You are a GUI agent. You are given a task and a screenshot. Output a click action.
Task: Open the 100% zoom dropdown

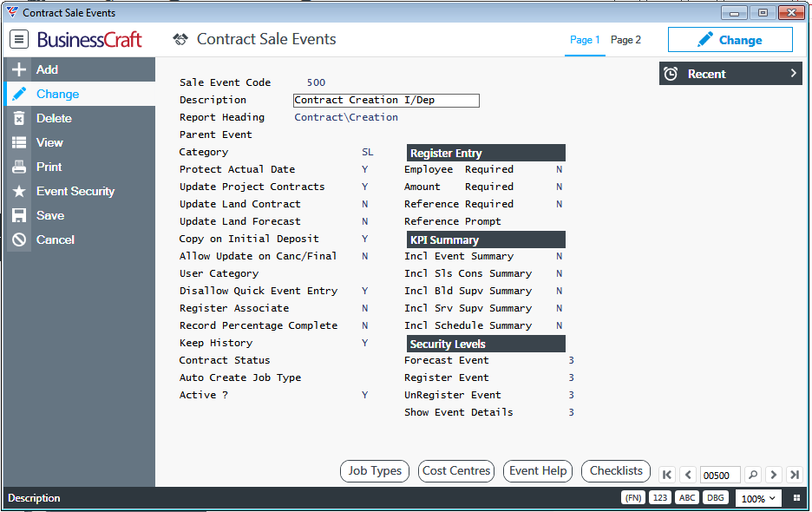pyautogui.click(x=758, y=498)
